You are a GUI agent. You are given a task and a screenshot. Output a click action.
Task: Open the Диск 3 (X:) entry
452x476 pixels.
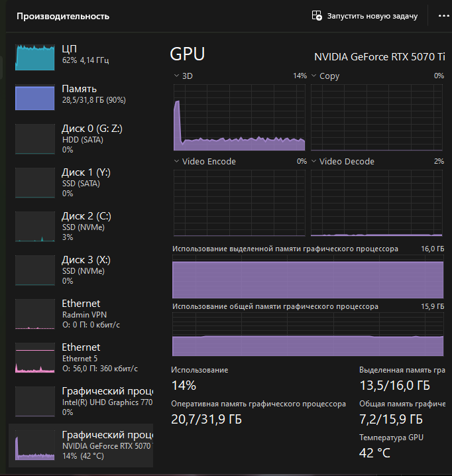pyautogui.click(x=81, y=270)
